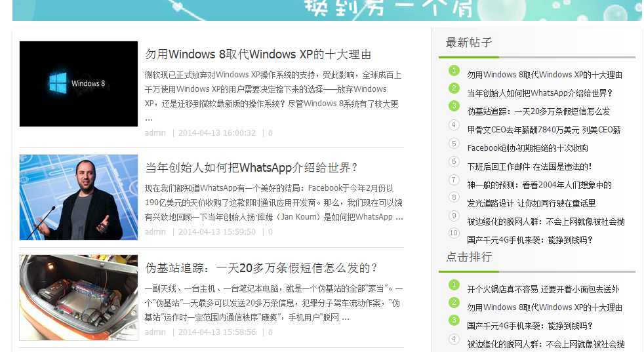Screen dimensions: 644x352
Task: Click green number 2 badge in 最新帖子
Action: point(454,88)
